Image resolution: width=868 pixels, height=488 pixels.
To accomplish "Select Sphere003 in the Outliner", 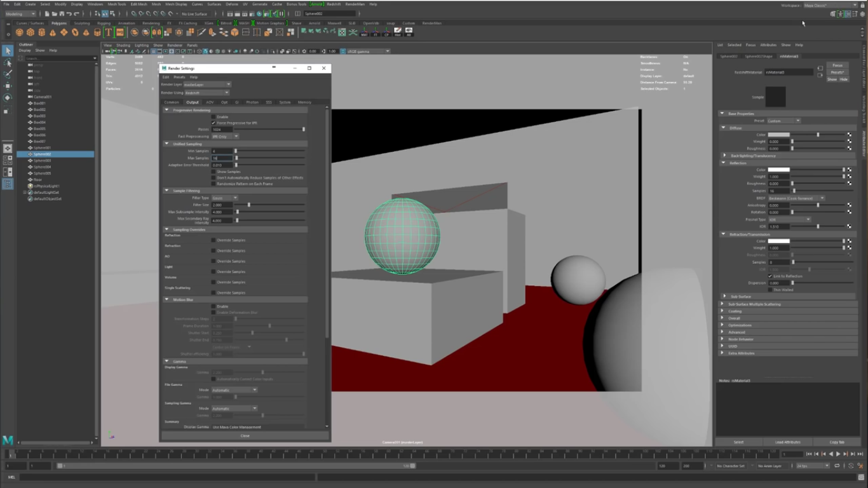I will tap(43, 161).
